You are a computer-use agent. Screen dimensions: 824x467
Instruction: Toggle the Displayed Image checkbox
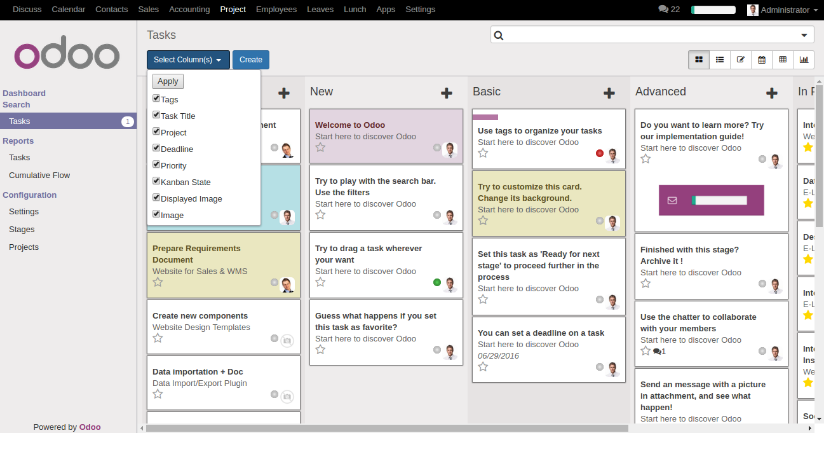(x=156, y=198)
